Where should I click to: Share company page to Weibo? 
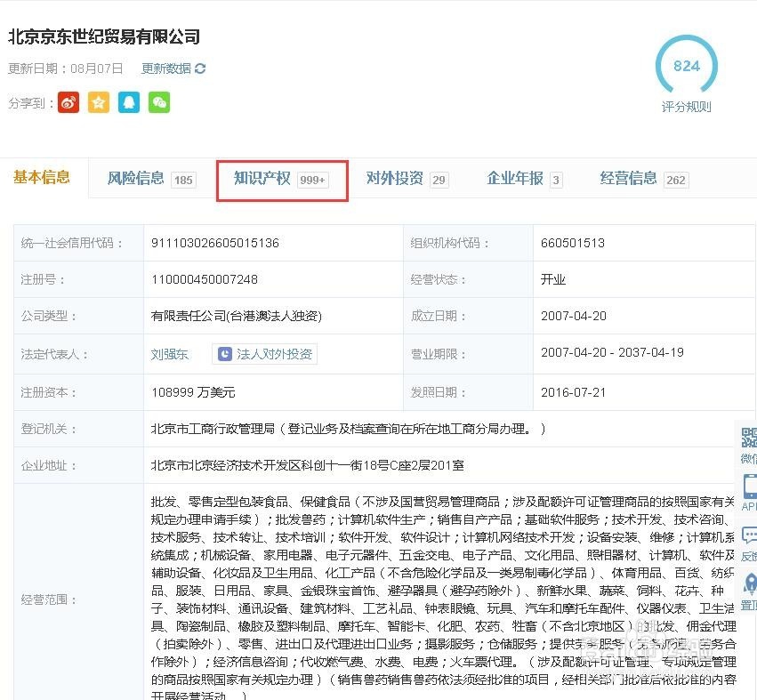[x=68, y=102]
